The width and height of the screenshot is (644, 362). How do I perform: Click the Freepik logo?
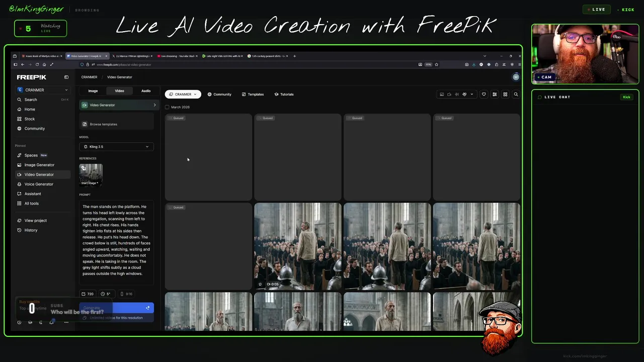31,77
